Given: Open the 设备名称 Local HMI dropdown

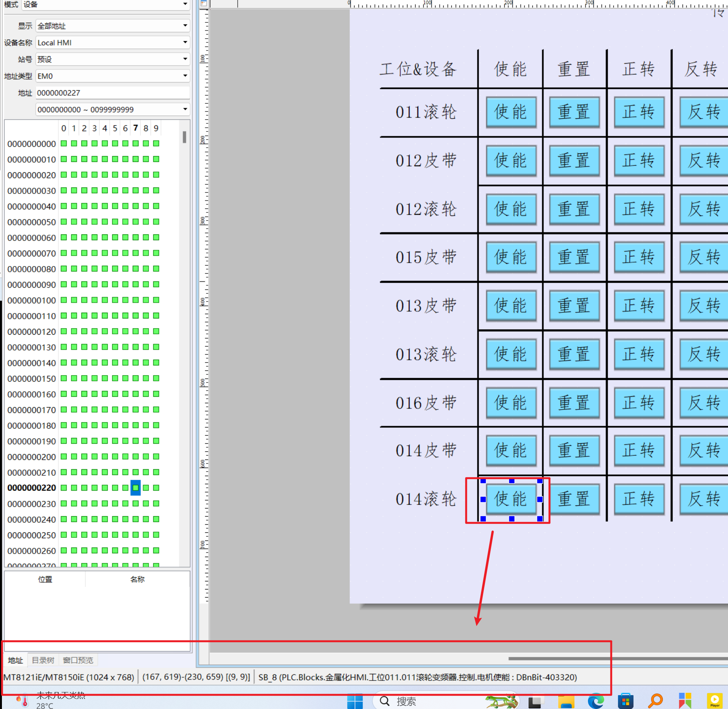Looking at the screenshot, I should (185, 42).
